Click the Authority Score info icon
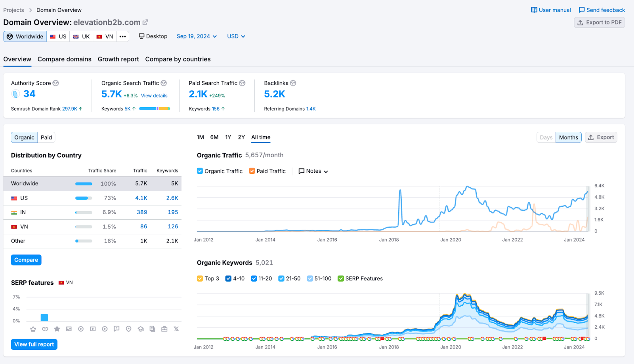This screenshot has height=364, width=634. (56, 83)
